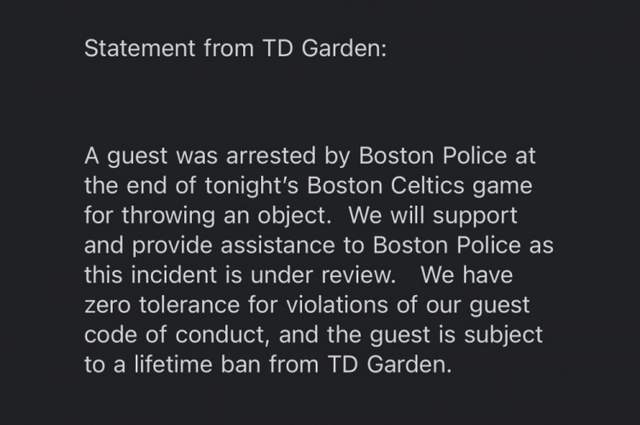The image size is (640, 425).
Task: Click the 'Statement from TD Garden:' heading
Action: pyautogui.click(x=235, y=48)
